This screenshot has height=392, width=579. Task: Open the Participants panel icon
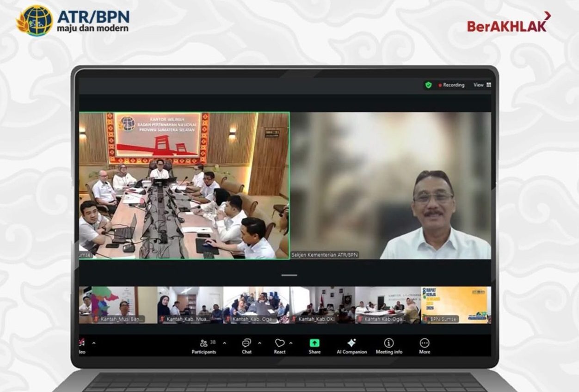[203, 343]
